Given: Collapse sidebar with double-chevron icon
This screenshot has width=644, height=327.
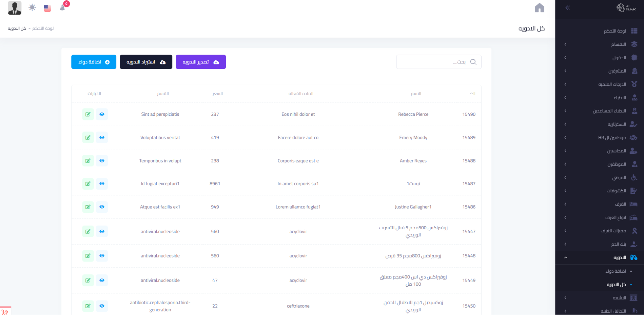Looking at the screenshot, I should click(568, 8).
